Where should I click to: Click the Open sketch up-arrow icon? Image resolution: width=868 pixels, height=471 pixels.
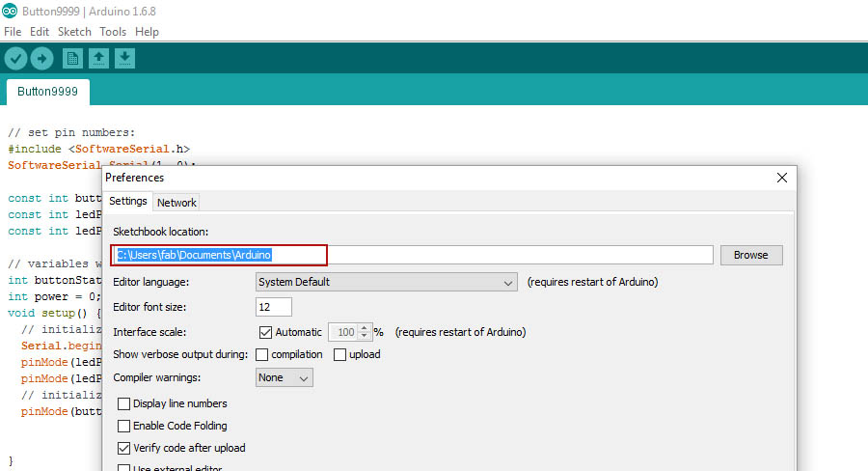(98, 58)
